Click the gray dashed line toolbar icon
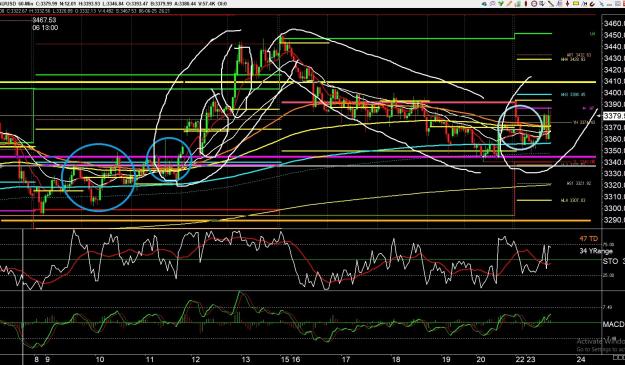The width and height of the screenshot is (625, 365). (609, 4)
